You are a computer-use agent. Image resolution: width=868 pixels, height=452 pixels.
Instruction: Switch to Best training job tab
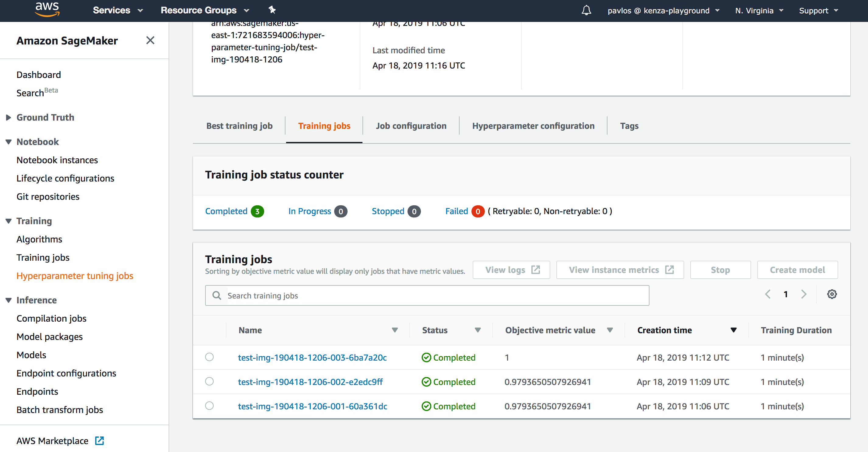tap(239, 126)
